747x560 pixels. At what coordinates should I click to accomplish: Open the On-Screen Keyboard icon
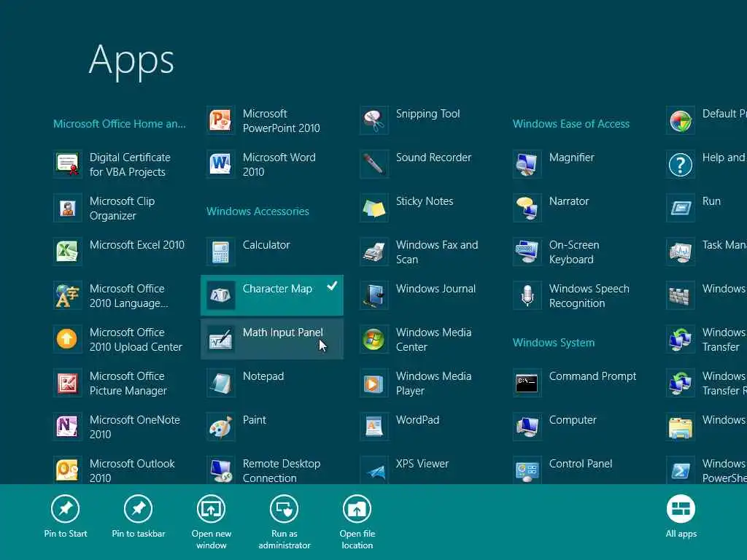[527, 252]
